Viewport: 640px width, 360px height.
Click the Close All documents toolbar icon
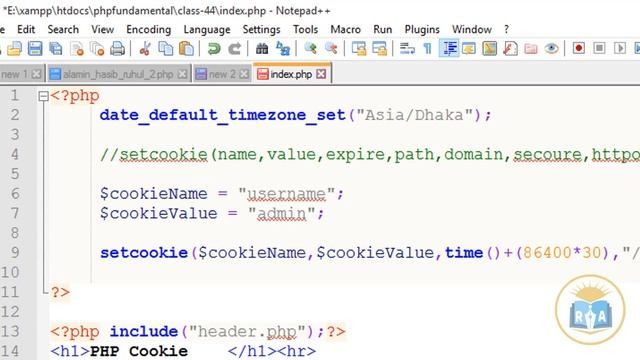(97, 49)
